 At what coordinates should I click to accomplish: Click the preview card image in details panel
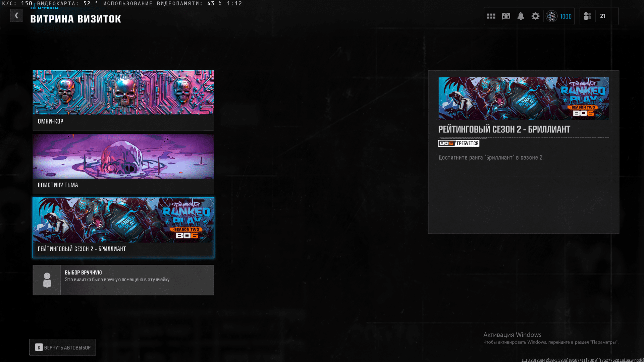524,98
